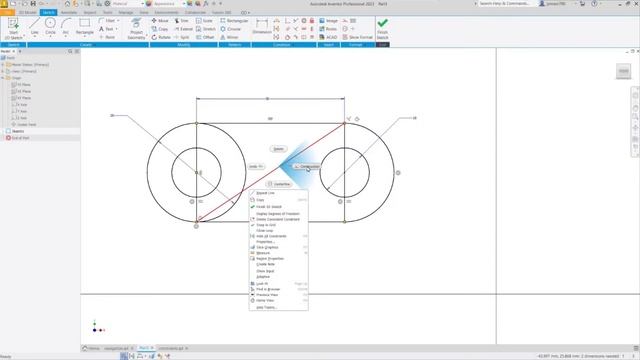Screen dimensions: 640x360
Task: Click Finish Sketch green checkmark
Action: coord(382,29)
